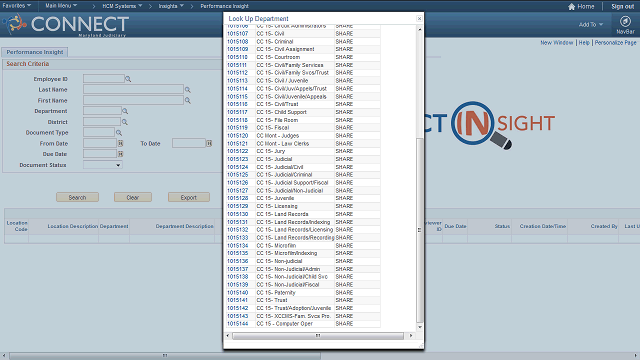
Task: Open Due Date calendar picker
Action: click(x=120, y=154)
